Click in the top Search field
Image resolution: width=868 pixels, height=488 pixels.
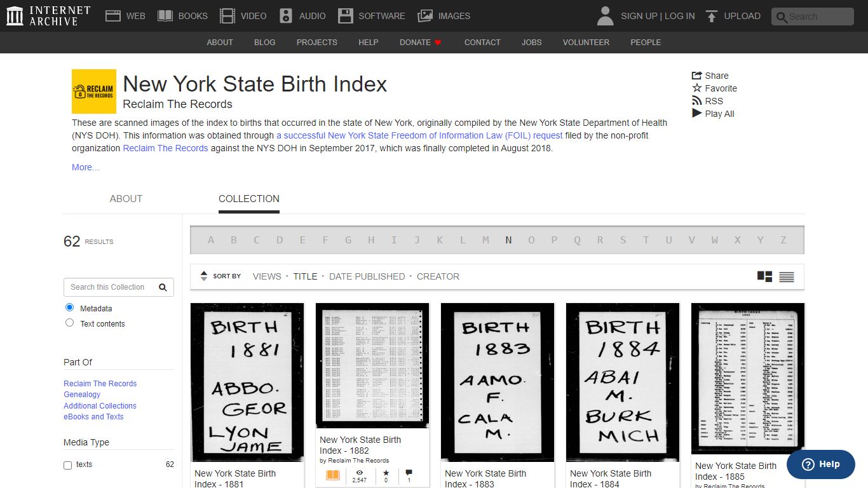813,17
